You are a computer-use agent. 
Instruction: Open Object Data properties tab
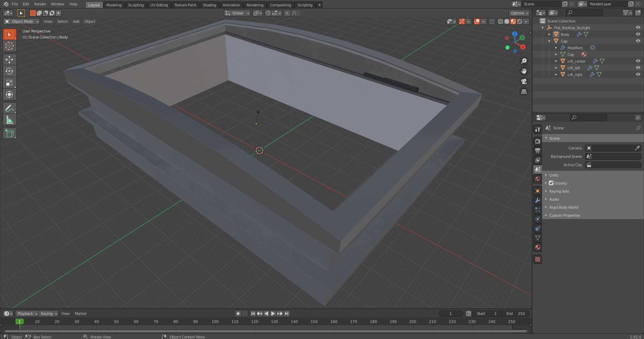(538, 238)
